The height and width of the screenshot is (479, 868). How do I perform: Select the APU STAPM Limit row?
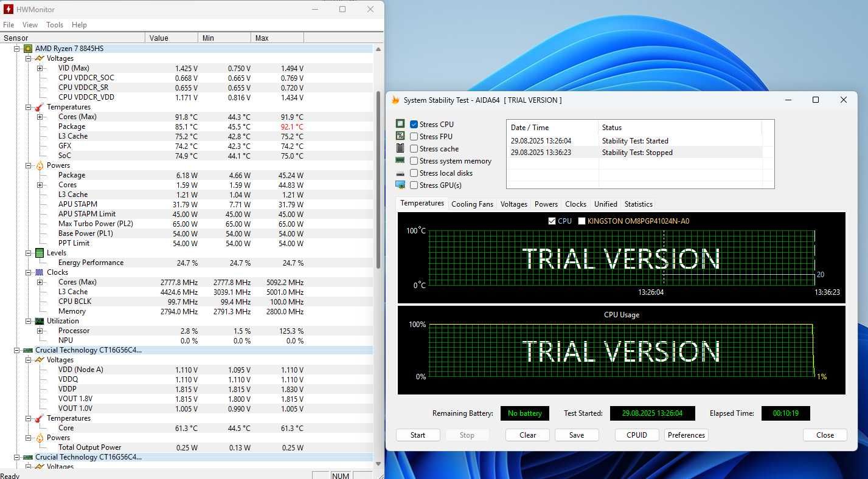[186, 214]
